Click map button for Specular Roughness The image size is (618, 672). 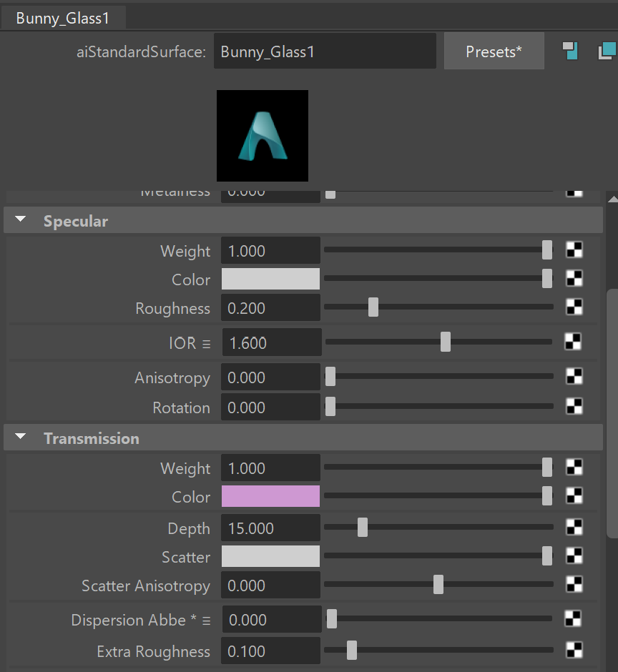[x=574, y=307]
